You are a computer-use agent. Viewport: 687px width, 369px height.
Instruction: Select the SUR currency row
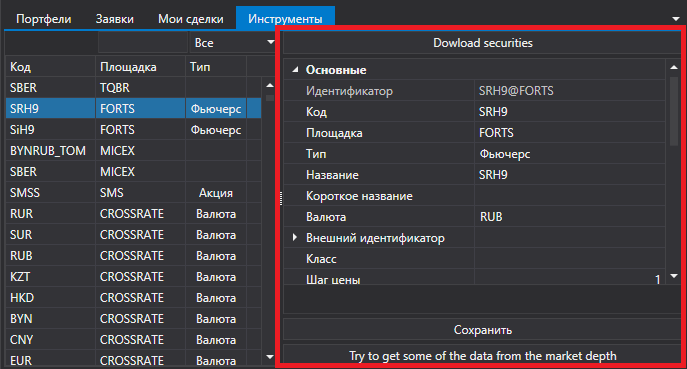click(x=134, y=235)
